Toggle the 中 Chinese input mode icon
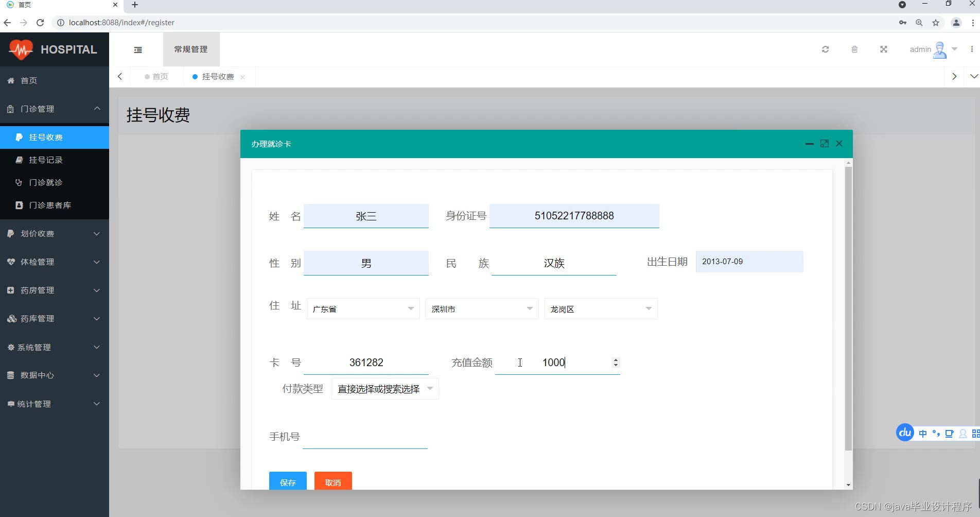The image size is (980, 517). (923, 434)
